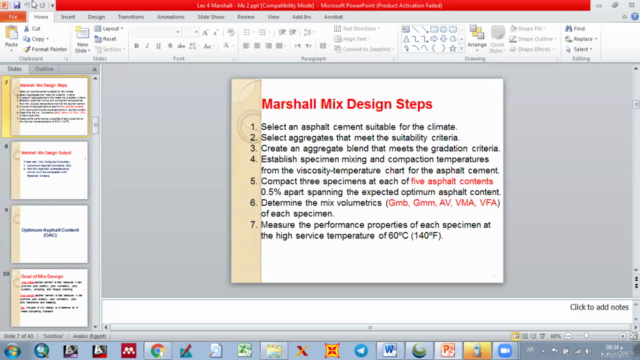Screen dimensions: 640x360
Task: Click Shape Effects button
Action: pos(532,49)
